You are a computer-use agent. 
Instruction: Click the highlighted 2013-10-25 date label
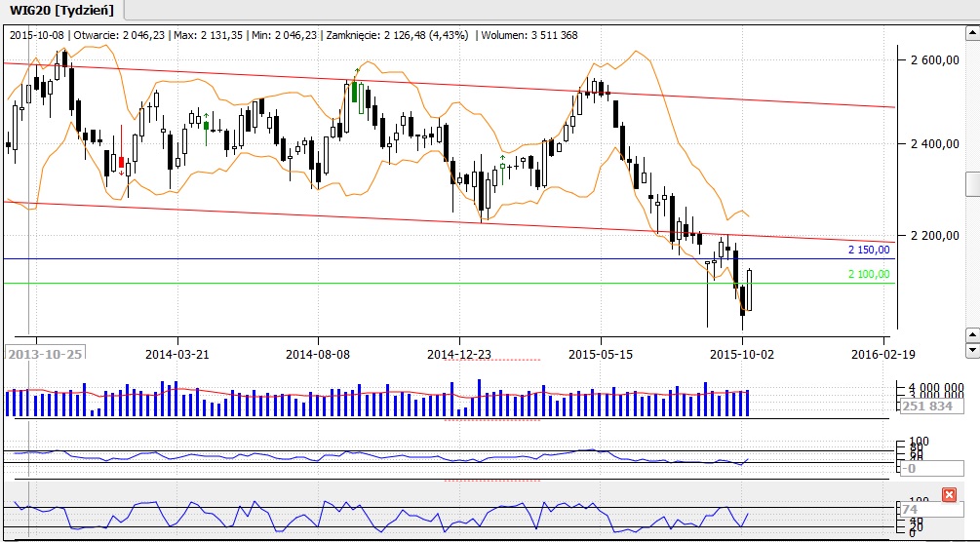(45, 355)
